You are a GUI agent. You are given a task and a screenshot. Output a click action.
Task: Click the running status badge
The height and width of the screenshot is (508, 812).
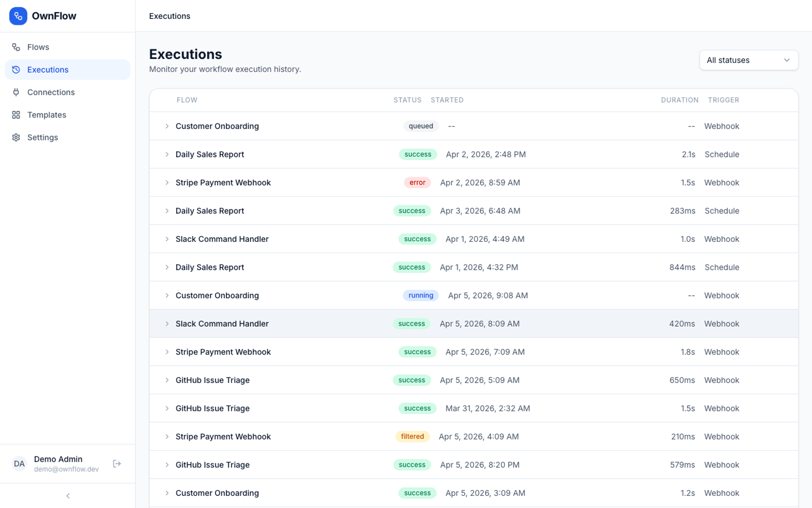click(x=421, y=295)
